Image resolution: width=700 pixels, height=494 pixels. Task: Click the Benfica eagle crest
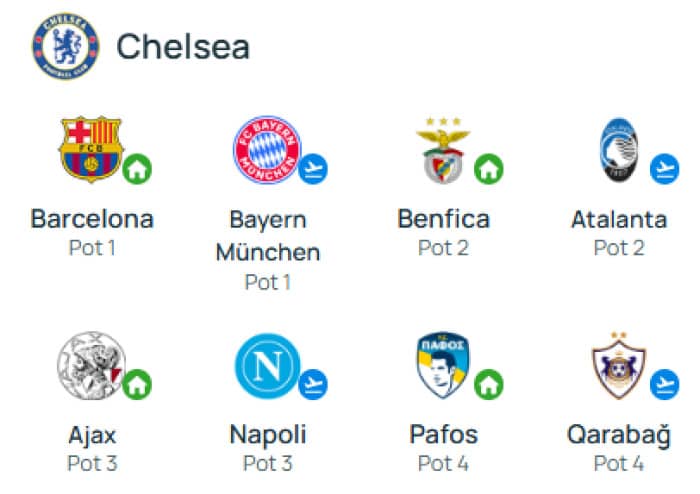(x=443, y=150)
